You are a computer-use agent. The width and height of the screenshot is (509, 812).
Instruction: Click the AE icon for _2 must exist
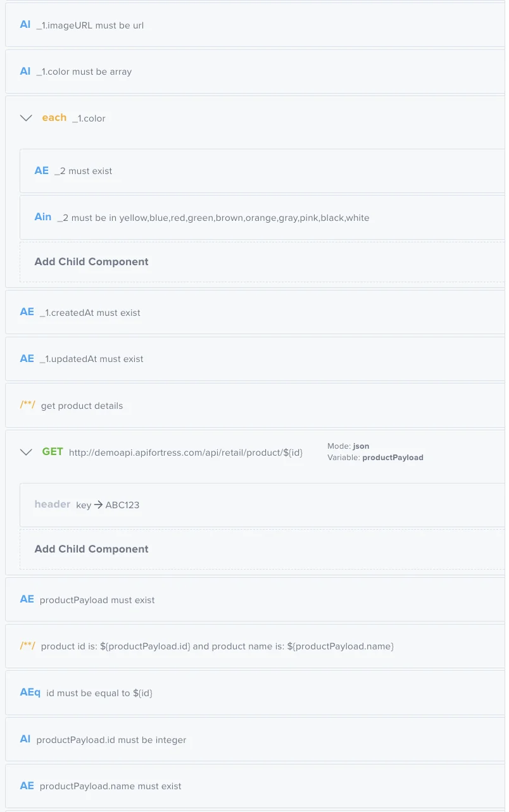(x=42, y=171)
